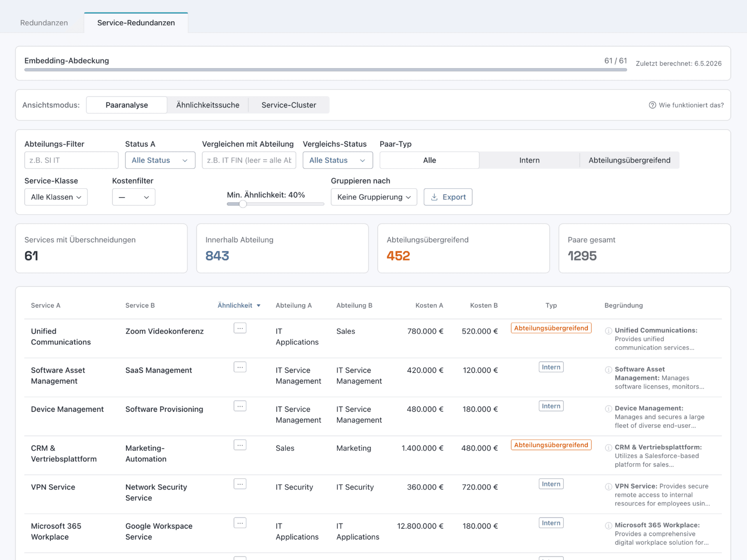Switch view mode to Service-Cluster
This screenshot has width=747, height=560.
pos(289,105)
